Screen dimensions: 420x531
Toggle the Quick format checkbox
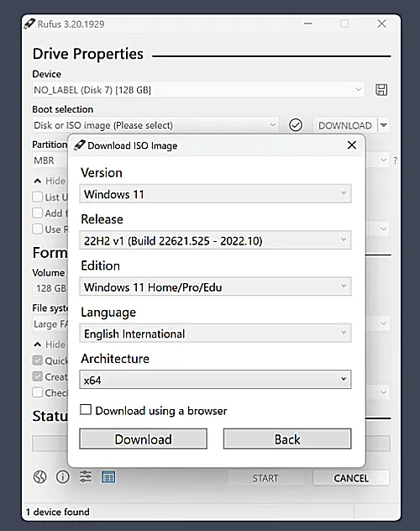point(37,360)
